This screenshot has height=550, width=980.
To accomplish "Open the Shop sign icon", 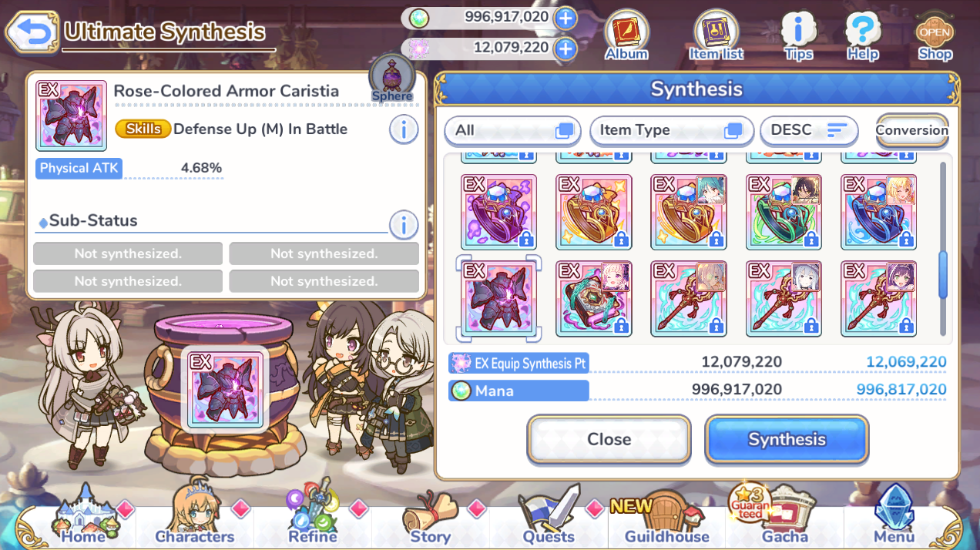I will point(935,35).
